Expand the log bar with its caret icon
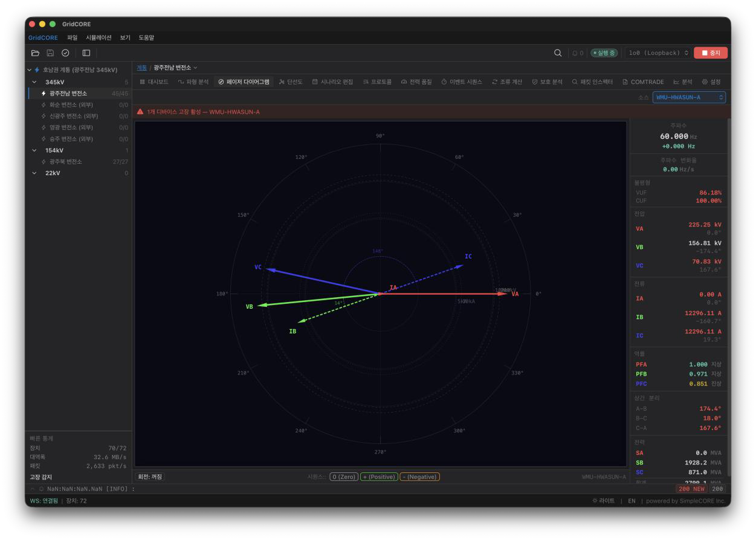The width and height of the screenshot is (756, 540). (x=33, y=489)
